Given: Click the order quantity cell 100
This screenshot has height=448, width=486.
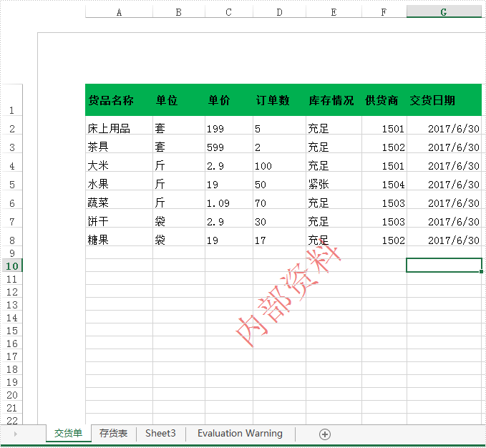Looking at the screenshot, I should (x=279, y=162).
